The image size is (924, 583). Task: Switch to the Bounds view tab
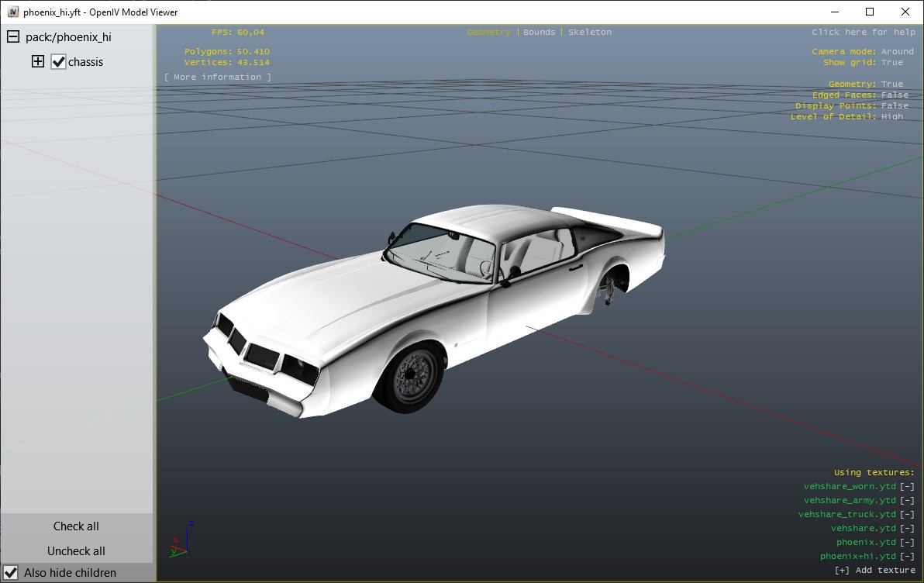pos(540,32)
